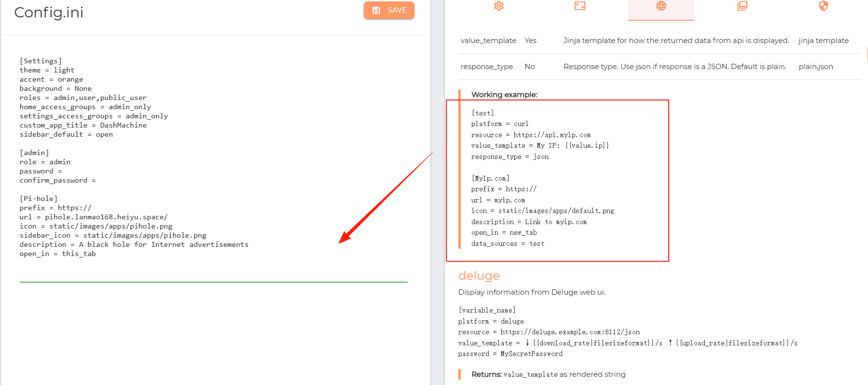Click the 'platform = deluge' line
This screenshot has width=868, height=385.
(491, 321)
